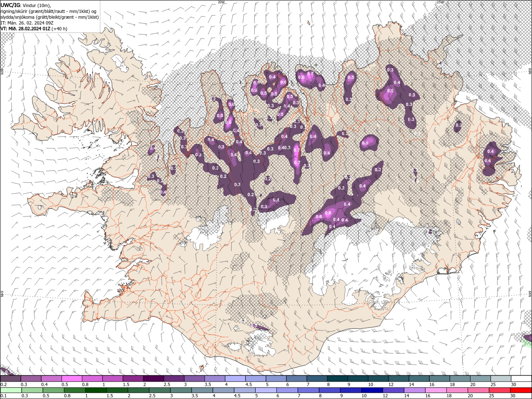This screenshot has width=532, height=399.
Task: Click the '15W' longitude label at the top
Action: pos(440,2)
